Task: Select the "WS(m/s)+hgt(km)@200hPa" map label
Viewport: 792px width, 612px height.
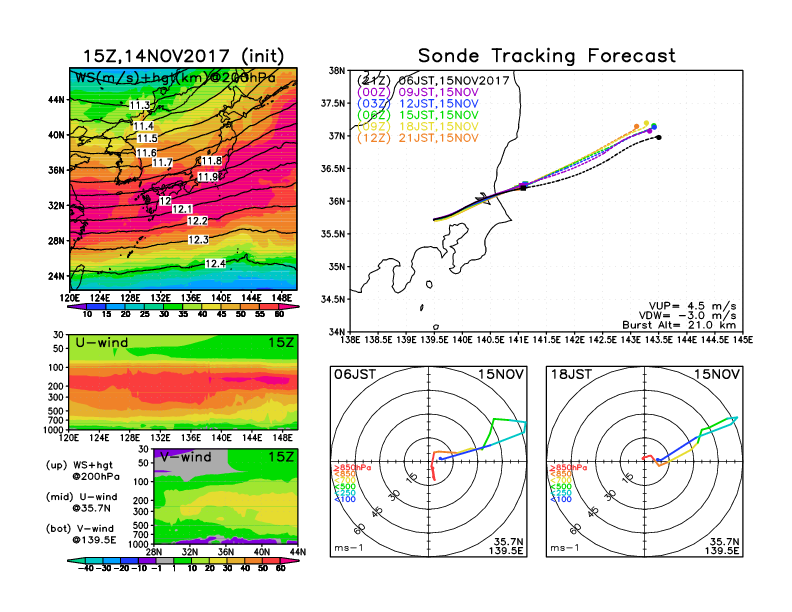Action: [175, 78]
